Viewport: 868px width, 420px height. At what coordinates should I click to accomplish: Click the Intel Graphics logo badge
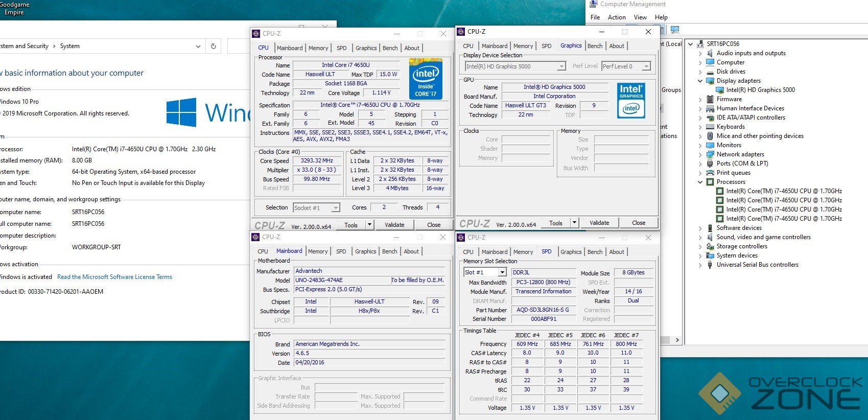coord(631,100)
